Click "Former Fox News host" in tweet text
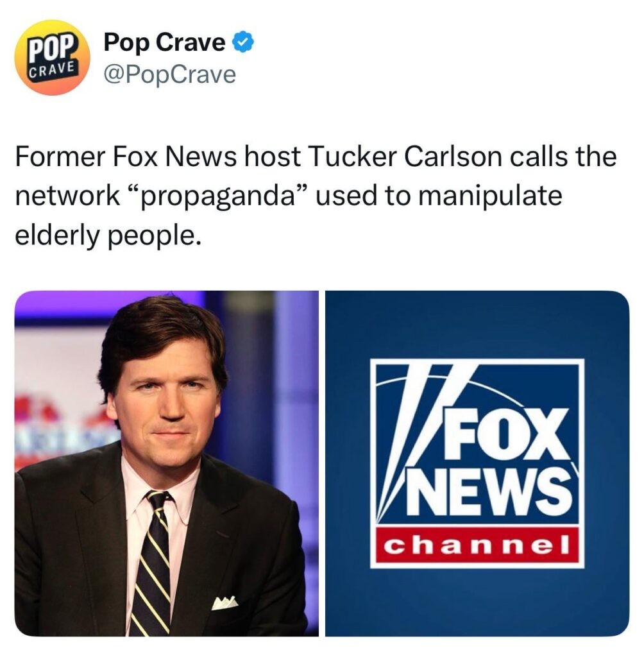The width and height of the screenshot is (644, 657). point(158,157)
